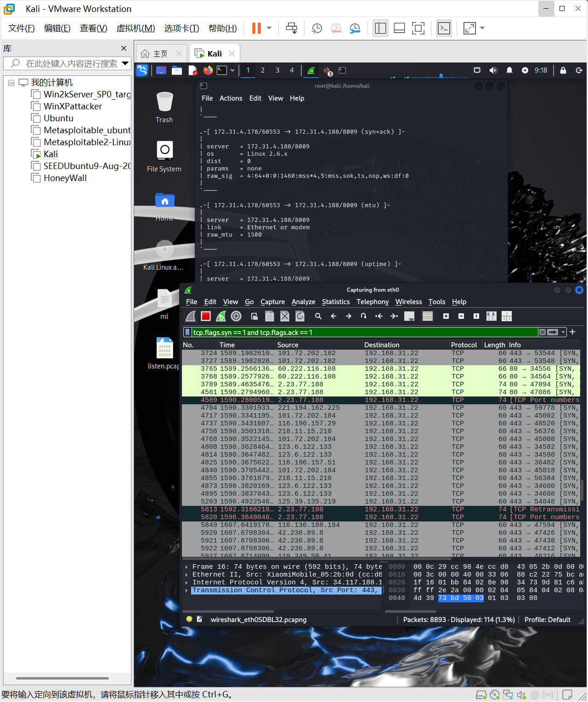Image resolution: width=588 pixels, height=702 pixels.
Task: Open the VMware 虚拟机(M) menu
Action: (x=136, y=28)
